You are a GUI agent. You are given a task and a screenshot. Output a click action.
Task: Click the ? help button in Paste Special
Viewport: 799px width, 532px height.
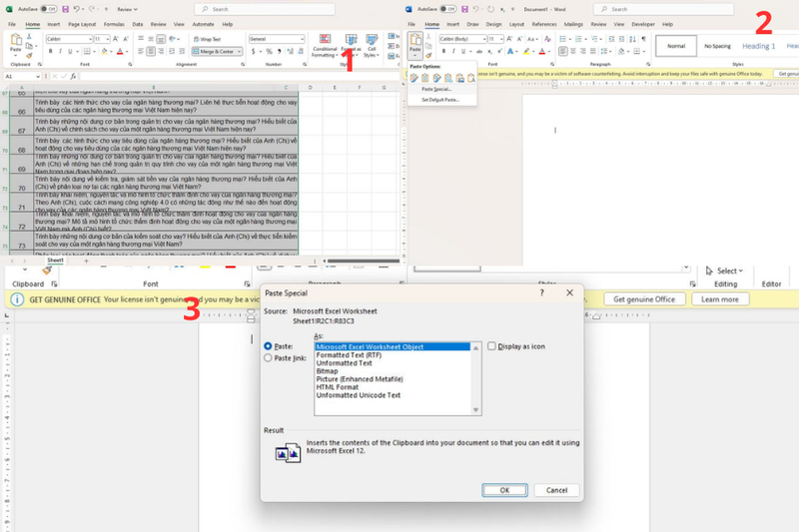(541, 292)
